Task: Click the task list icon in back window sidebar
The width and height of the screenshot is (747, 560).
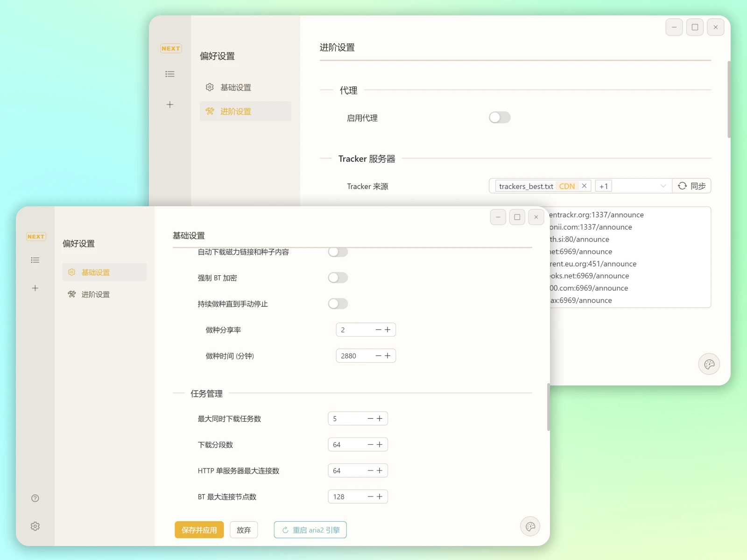Action: 170,74
